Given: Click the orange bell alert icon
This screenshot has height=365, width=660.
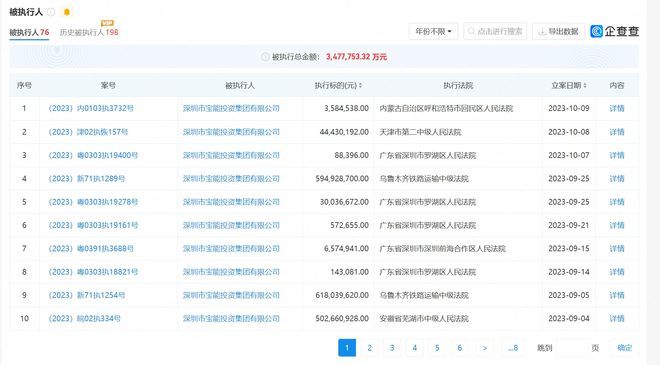Looking at the screenshot, I should coord(67,12).
